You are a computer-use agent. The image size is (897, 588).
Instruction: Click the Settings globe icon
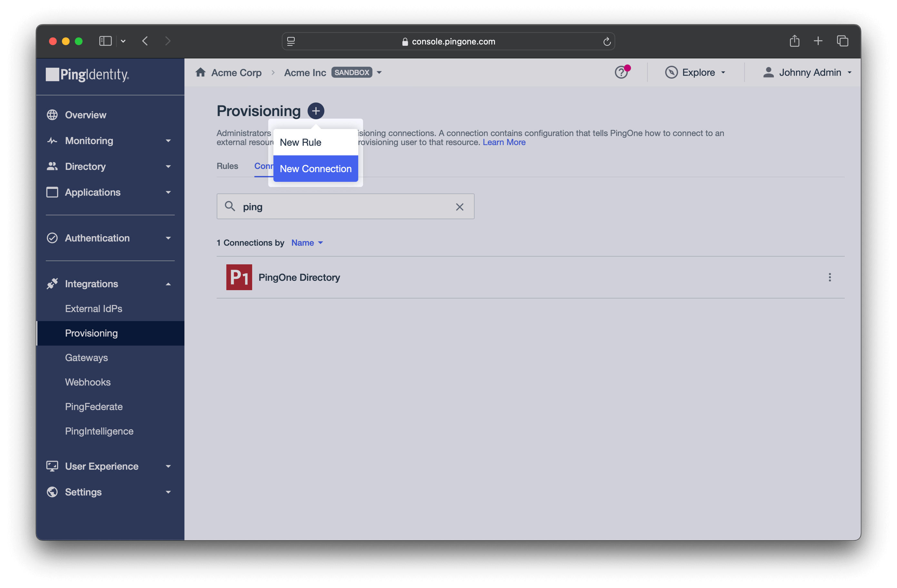point(52,492)
